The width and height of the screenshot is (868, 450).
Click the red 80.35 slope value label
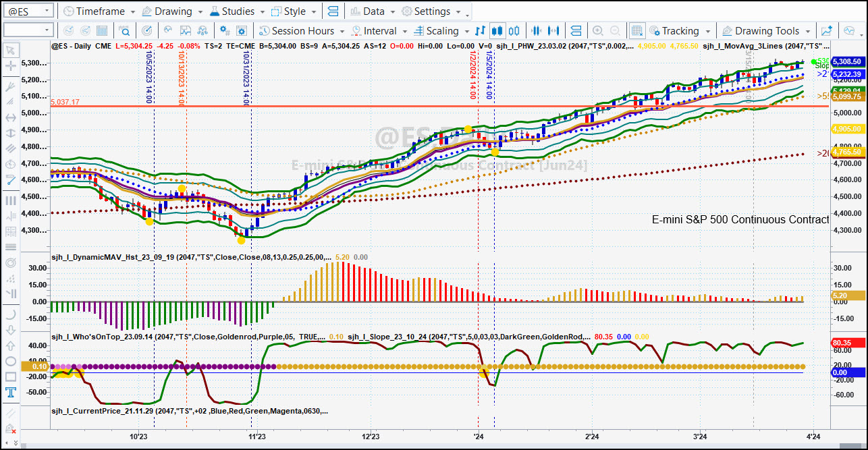pyautogui.click(x=847, y=343)
